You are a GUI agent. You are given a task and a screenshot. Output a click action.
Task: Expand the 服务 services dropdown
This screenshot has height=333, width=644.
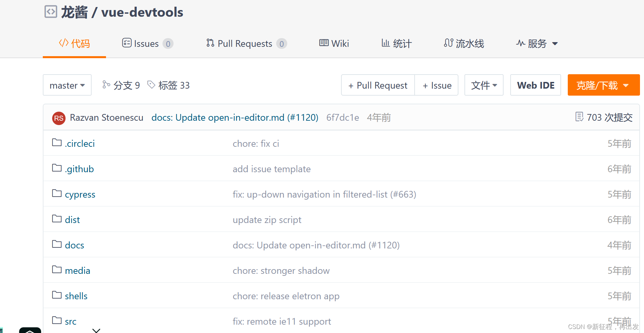tap(537, 43)
